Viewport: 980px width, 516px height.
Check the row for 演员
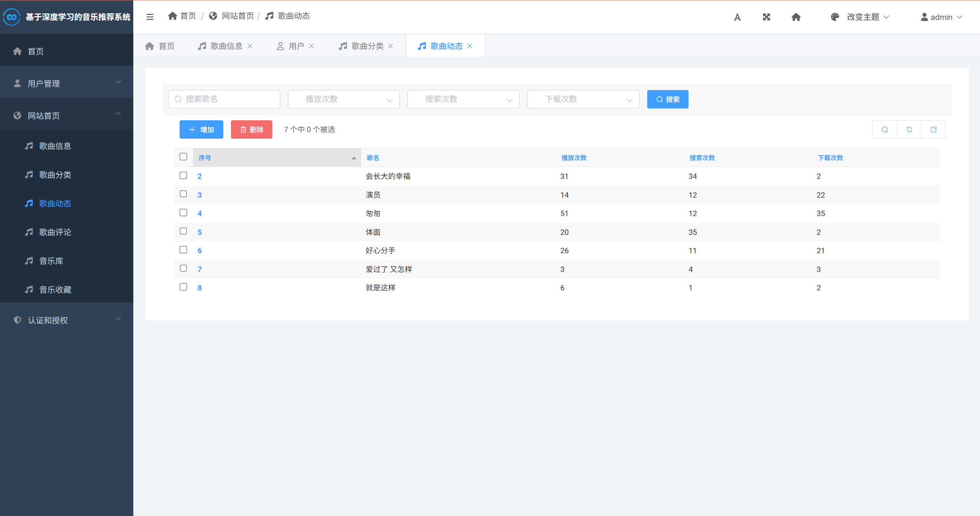pyautogui.click(x=183, y=194)
